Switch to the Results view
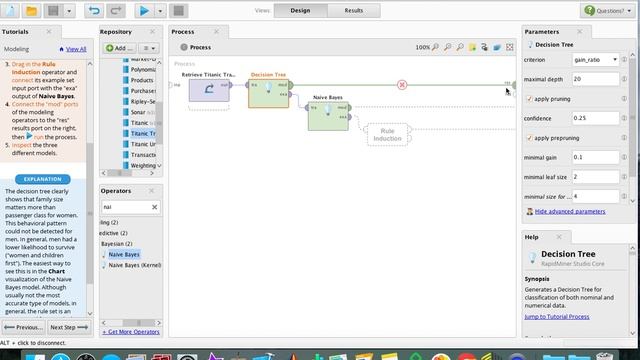 (x=353, y=11)
